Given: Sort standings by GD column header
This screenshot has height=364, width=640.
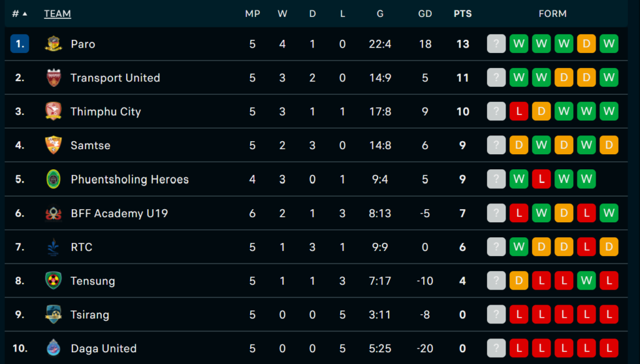Looking at the screenshot, I should [425, 14].
